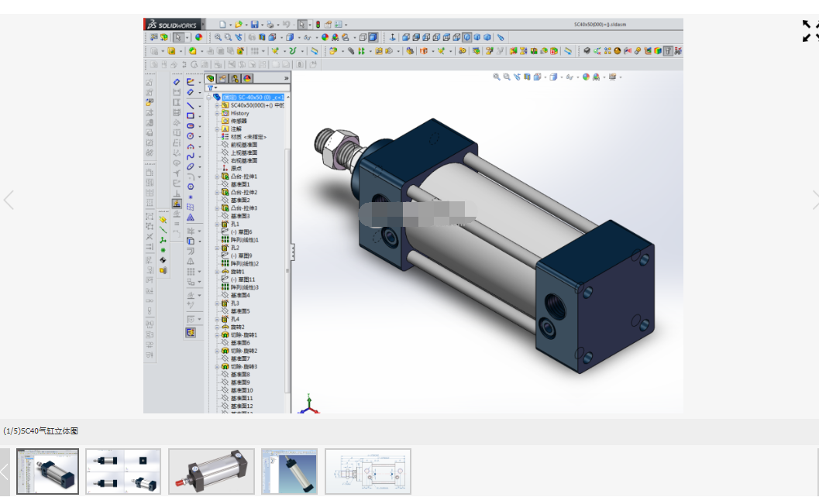Image resolution: width=819 pixels, height=504 pixels.
Task: Click the New document icon in SolidWorks toolbar
Action: 222,25
